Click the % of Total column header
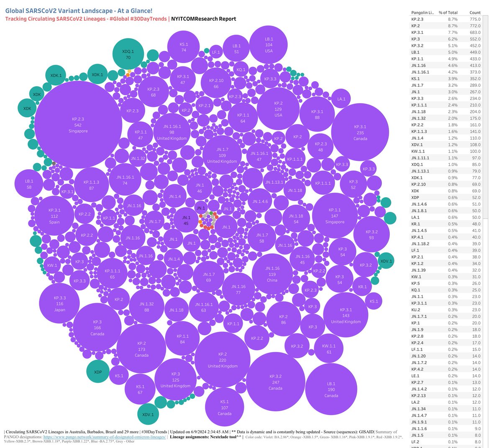 448,13
